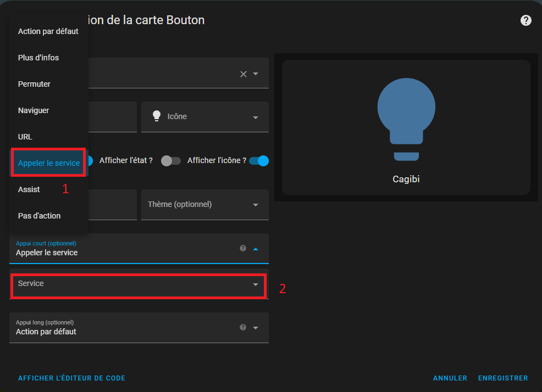Clear the entity field with X icon
542x392 pixels.
[244, 74]
